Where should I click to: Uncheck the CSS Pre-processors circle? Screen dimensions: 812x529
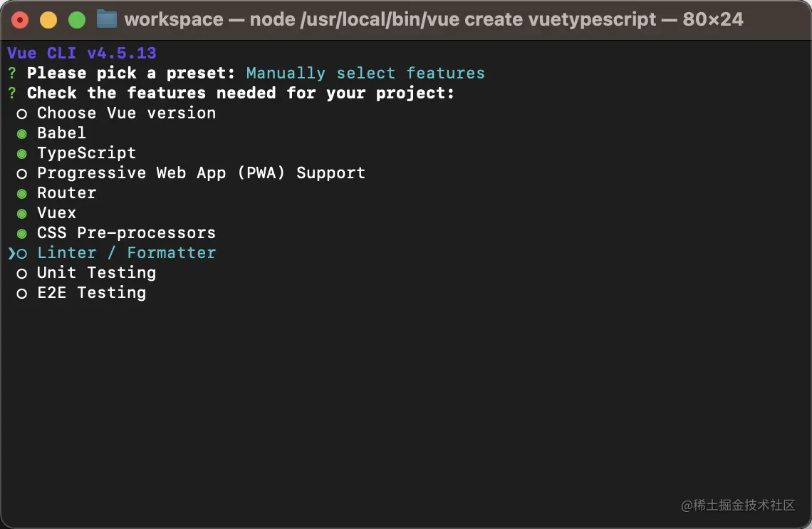(22, 233)
